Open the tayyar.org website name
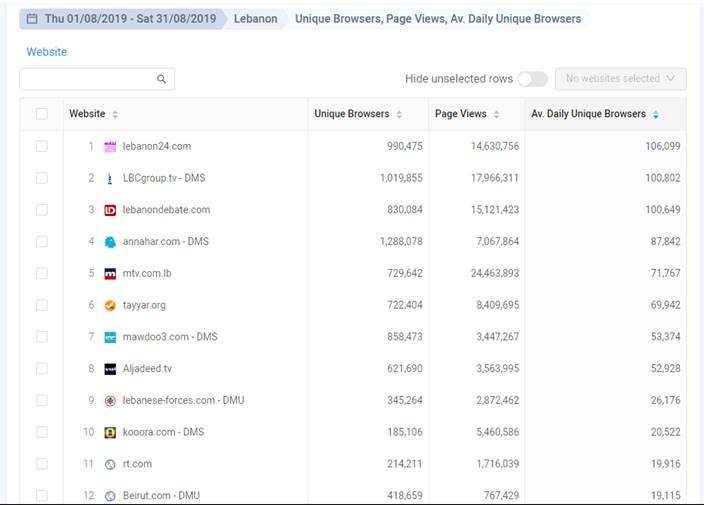The image size is (704, 505). pyautogui.click(x=144, y=305)
